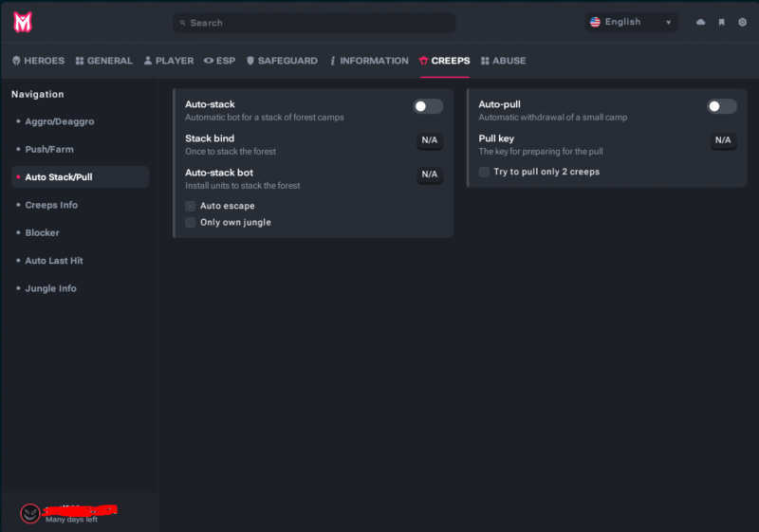Viewport: 759px width, 532px height.
Task: Click the Player person icon
Action: (148, 61)
